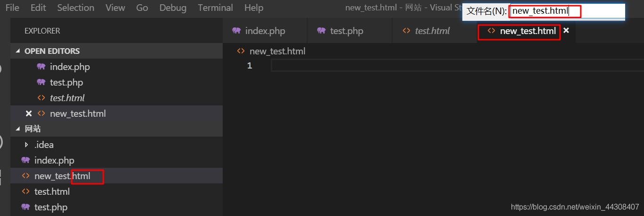This screenshot has height=216, width=644.
Task: Open the Debug menu
Action: 173,8
